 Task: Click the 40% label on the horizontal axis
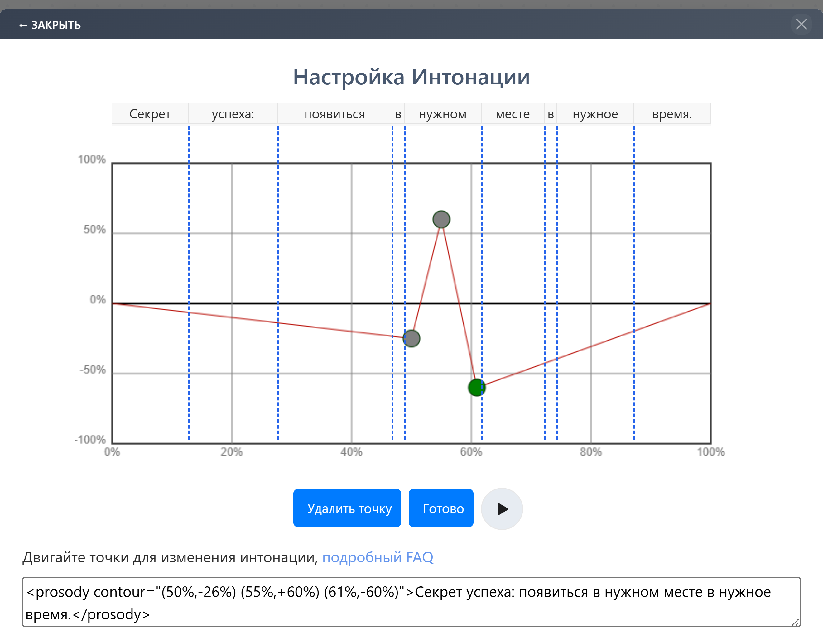(x=351, y=452)
